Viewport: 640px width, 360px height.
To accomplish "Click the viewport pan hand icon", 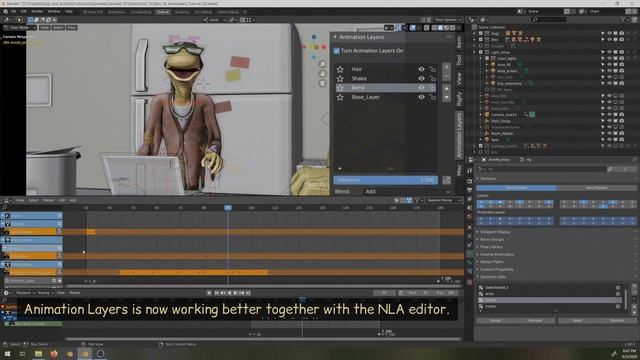I will (322, 74).
